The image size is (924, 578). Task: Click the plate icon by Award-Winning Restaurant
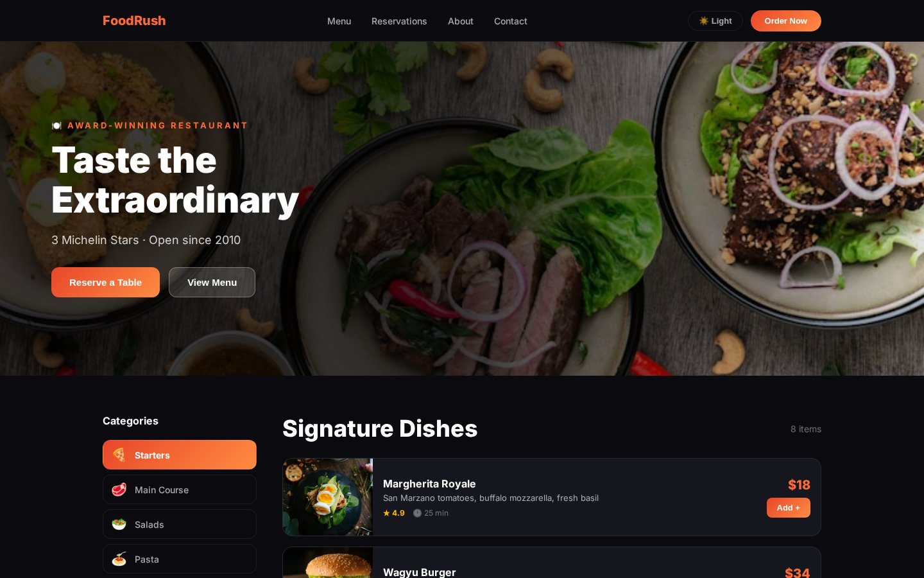click(56, 126)
